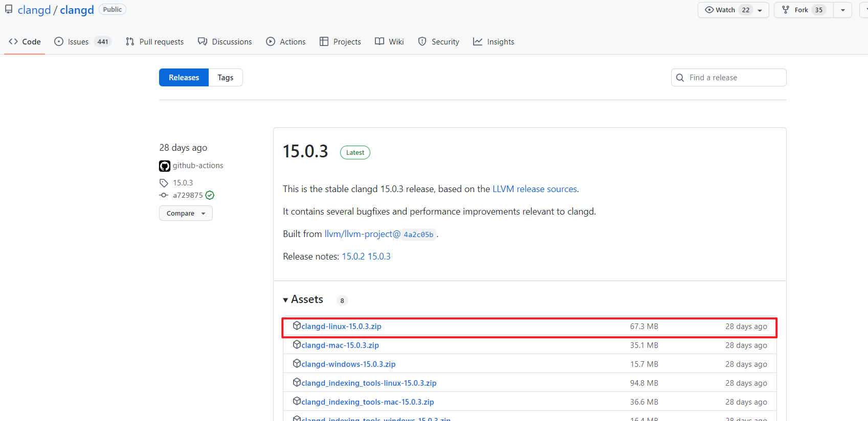Screen dimensions: 868x421
Task: Open the Insights tab
Action: [x=494, y=42]
